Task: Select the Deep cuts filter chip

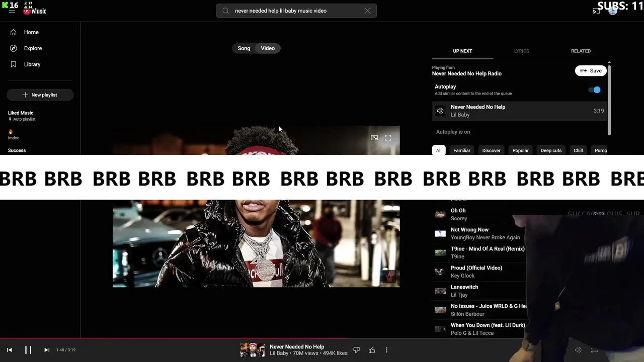Action: pyautogui.click(x=551, y=150)
